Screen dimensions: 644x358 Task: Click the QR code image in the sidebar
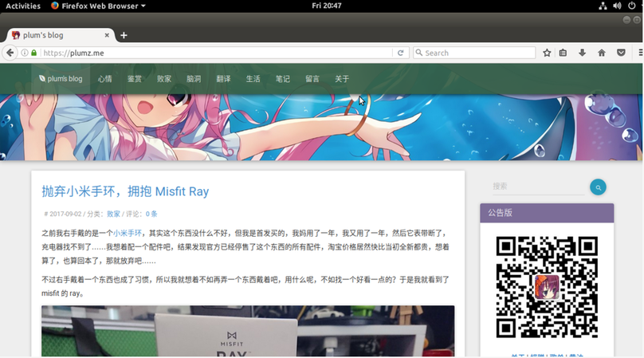(547, 287)
